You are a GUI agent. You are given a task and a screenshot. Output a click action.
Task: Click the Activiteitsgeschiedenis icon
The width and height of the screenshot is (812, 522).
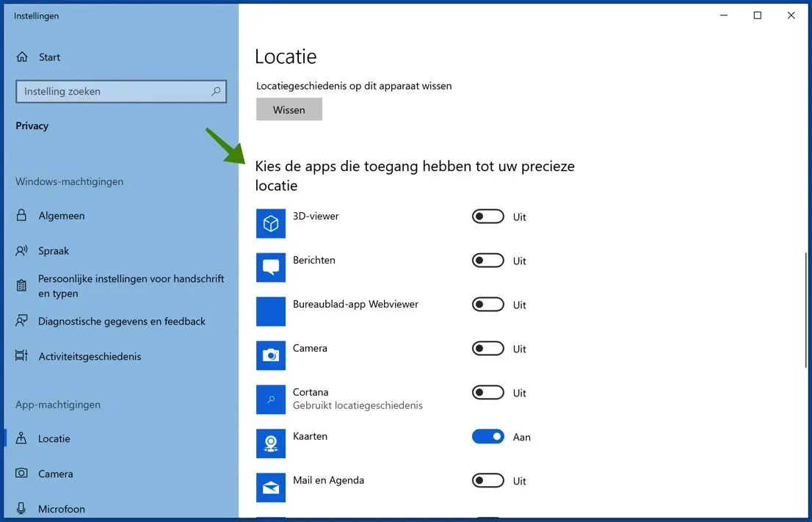point(21,356)
